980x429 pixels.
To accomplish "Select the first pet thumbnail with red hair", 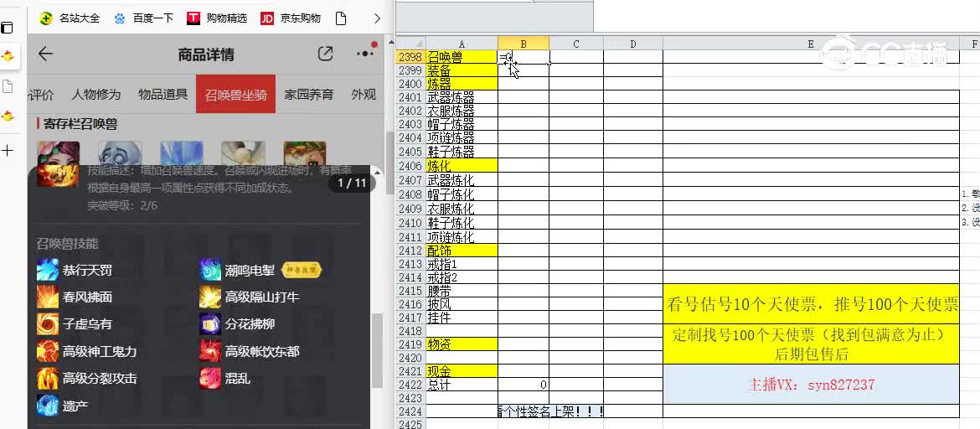I will point(58,152).
